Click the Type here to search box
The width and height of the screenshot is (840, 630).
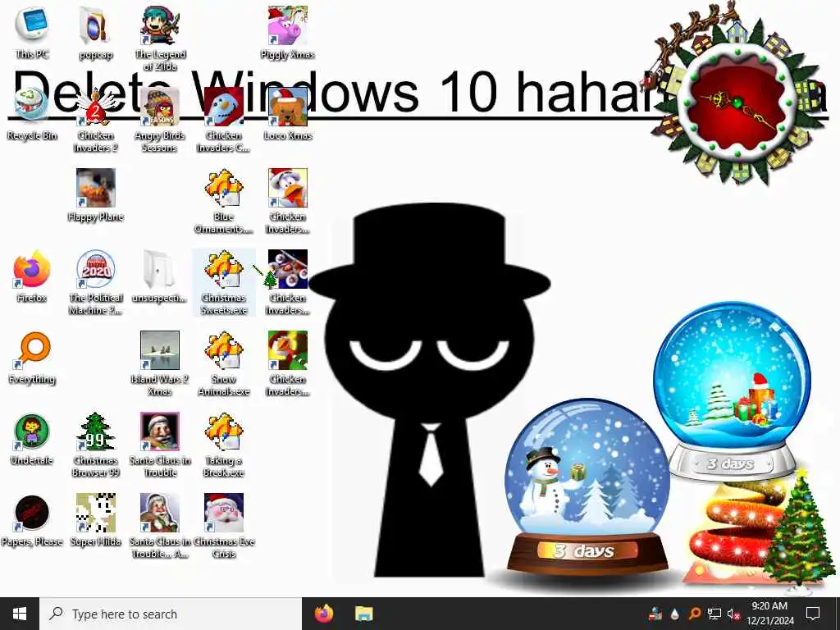click(171, 614)
